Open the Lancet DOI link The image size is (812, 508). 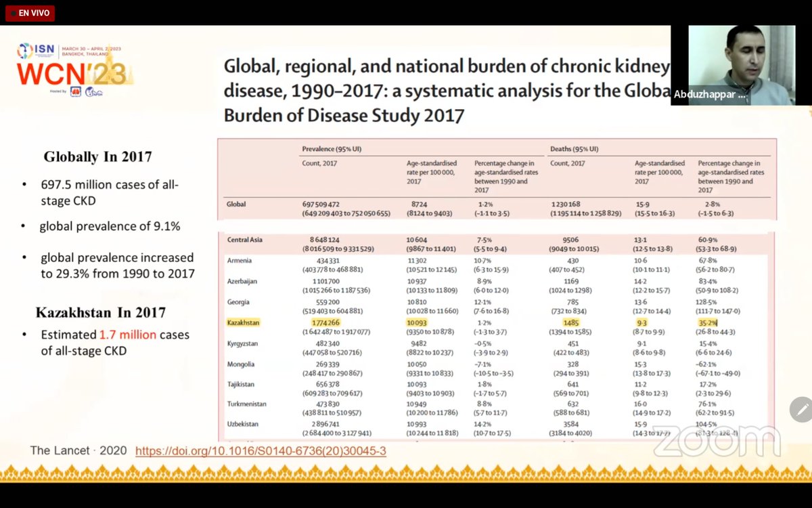(261, 450)
